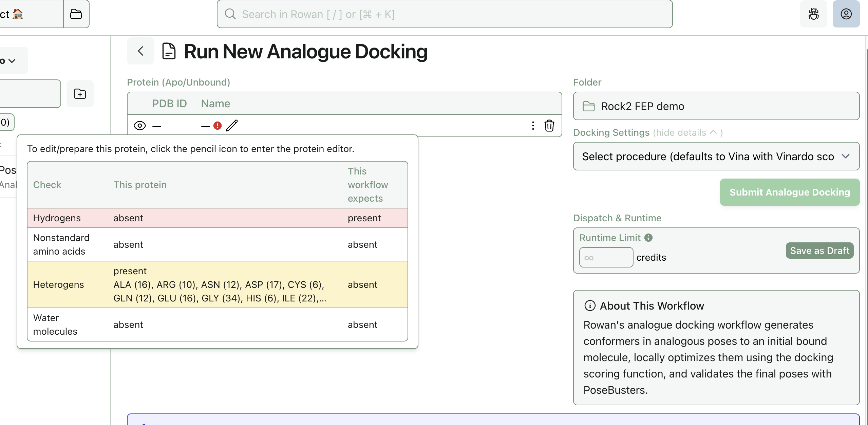Click the About This Workflow info icon
Screen dimensions: 868x425
pos(590,306)
